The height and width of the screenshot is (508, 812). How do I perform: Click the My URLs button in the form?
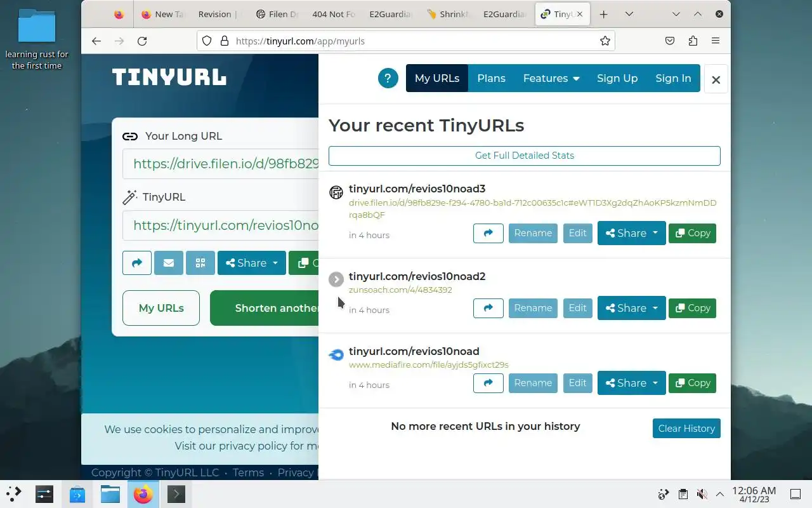click(161, 308)
